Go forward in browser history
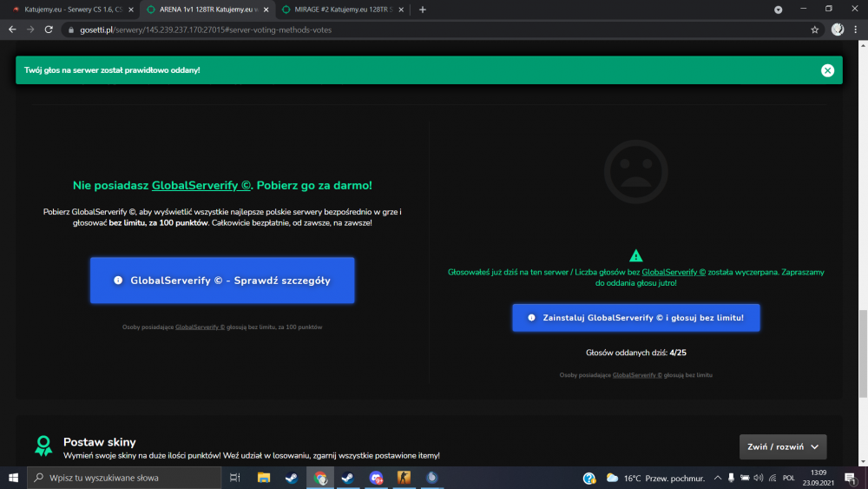 [x=30, y=30]
